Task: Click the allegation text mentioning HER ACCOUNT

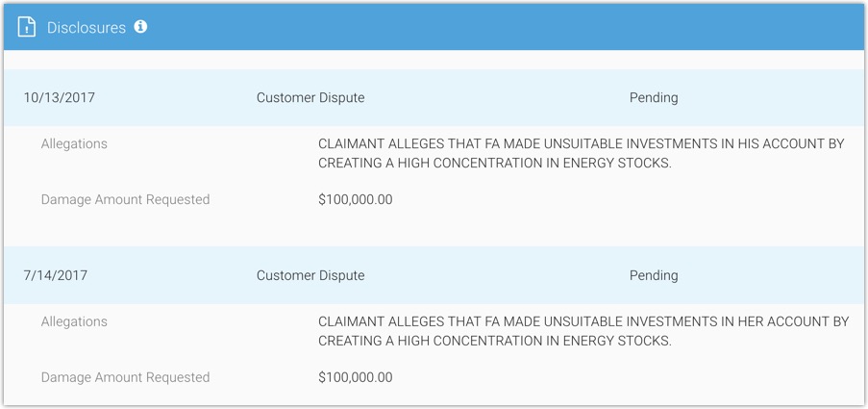Action: tap(583, 321)
